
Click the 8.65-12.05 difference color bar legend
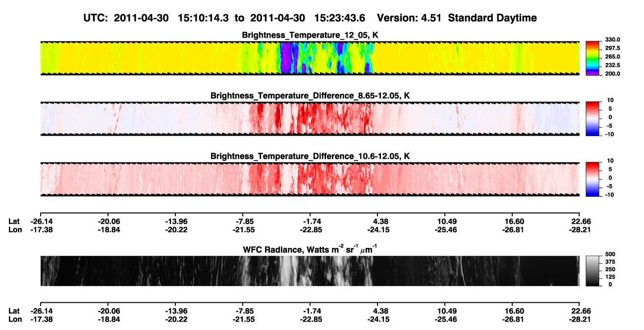click(594, 117)
